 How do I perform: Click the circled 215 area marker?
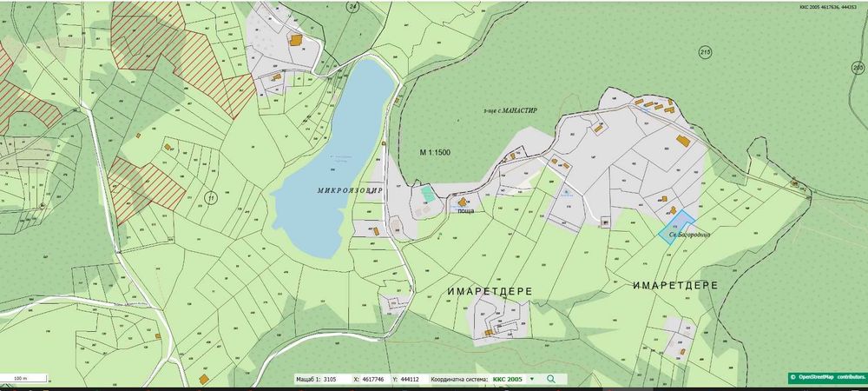coord(705,53)
